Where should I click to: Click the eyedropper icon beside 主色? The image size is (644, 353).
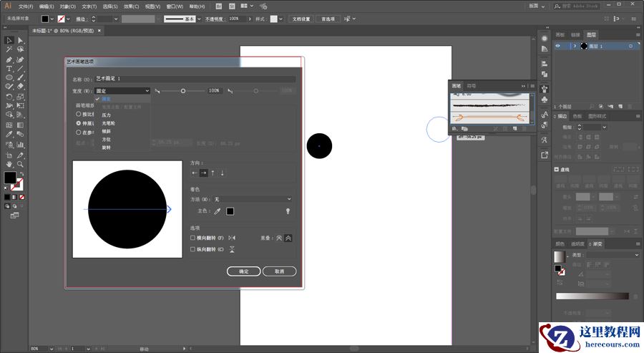pyautogui.click(x=218, y=211)
